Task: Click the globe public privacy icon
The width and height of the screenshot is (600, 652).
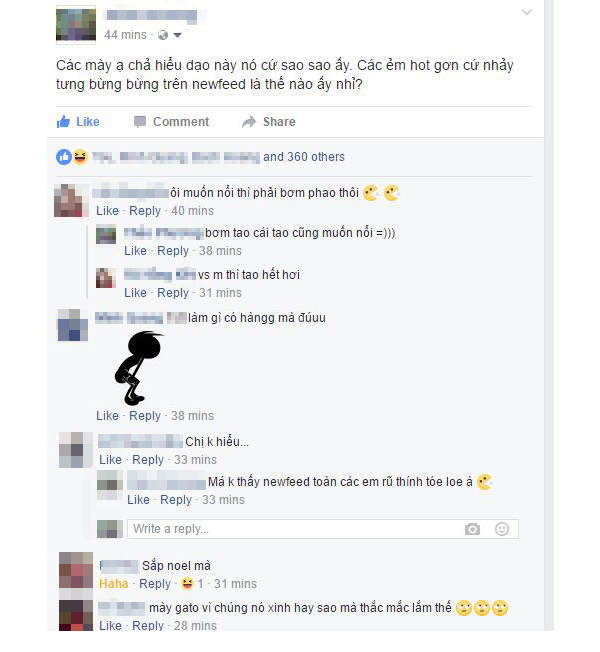Action: (163, 35)
